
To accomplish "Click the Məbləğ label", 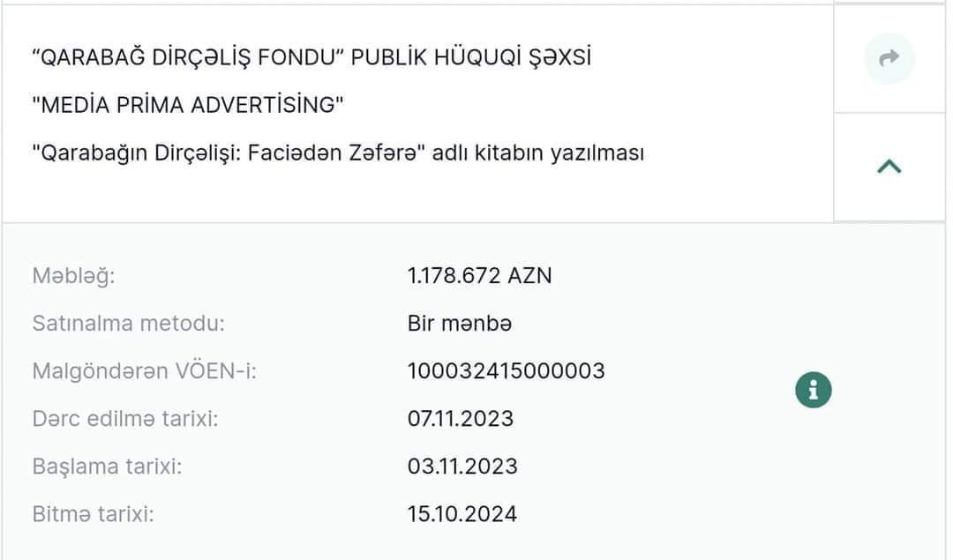I will pyautogui.click(x=74, y=275).
